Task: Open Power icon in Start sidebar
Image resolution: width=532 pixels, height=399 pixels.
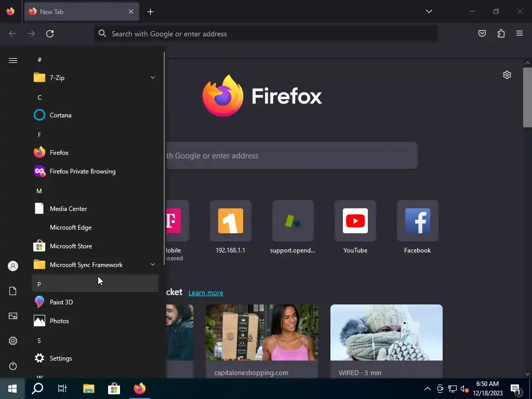Action: point(13,366)
